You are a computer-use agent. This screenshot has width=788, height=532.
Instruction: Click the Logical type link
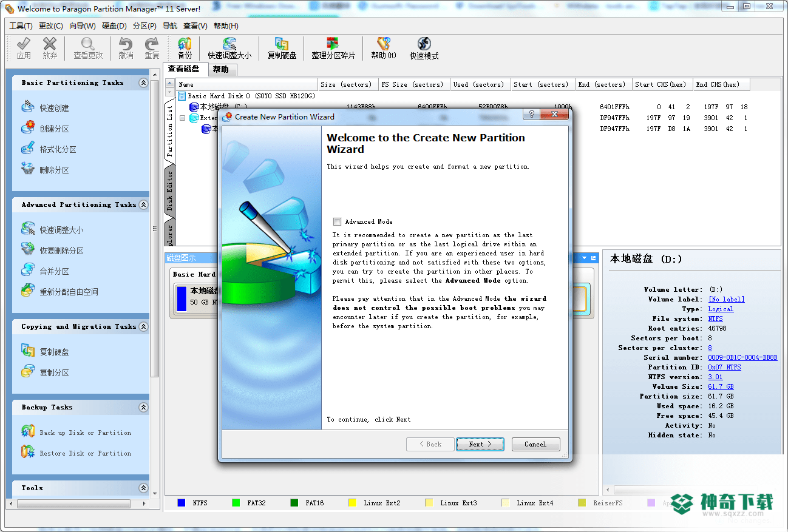[721, 309]
